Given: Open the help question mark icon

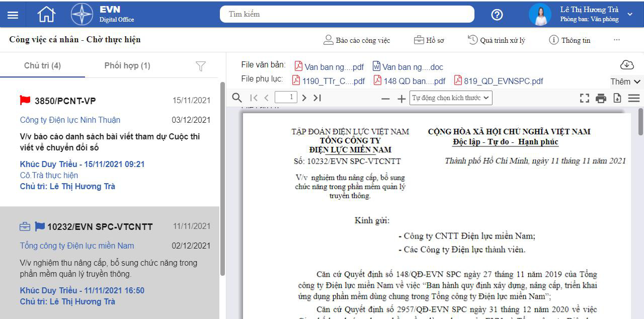Looking at the screenshot, I should coord(497,15).
